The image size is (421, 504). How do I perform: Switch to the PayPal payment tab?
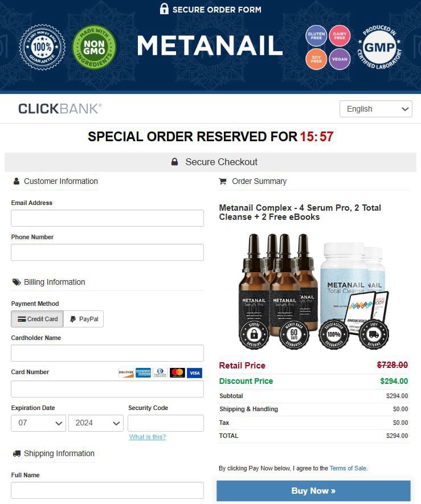coord(83,319)
